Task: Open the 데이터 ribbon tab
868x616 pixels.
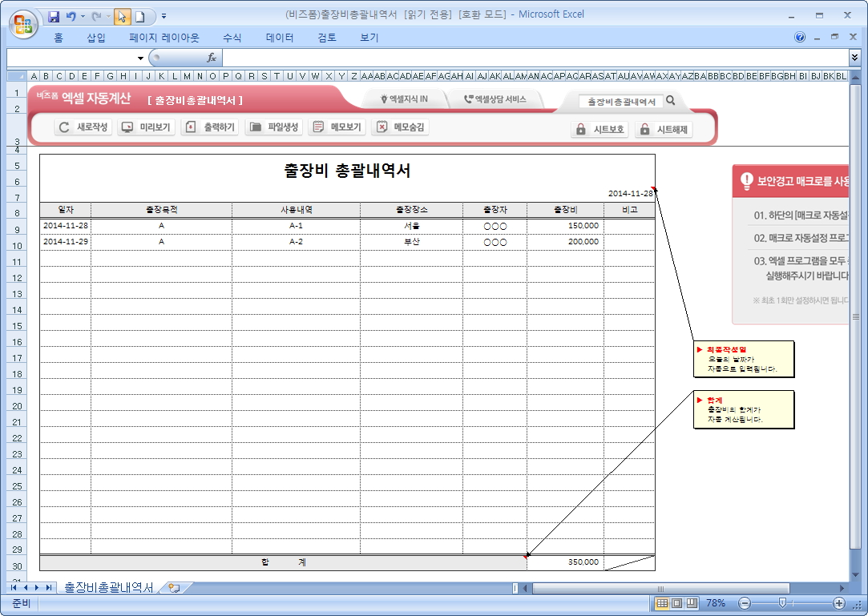Action: [x=280, y=38]
